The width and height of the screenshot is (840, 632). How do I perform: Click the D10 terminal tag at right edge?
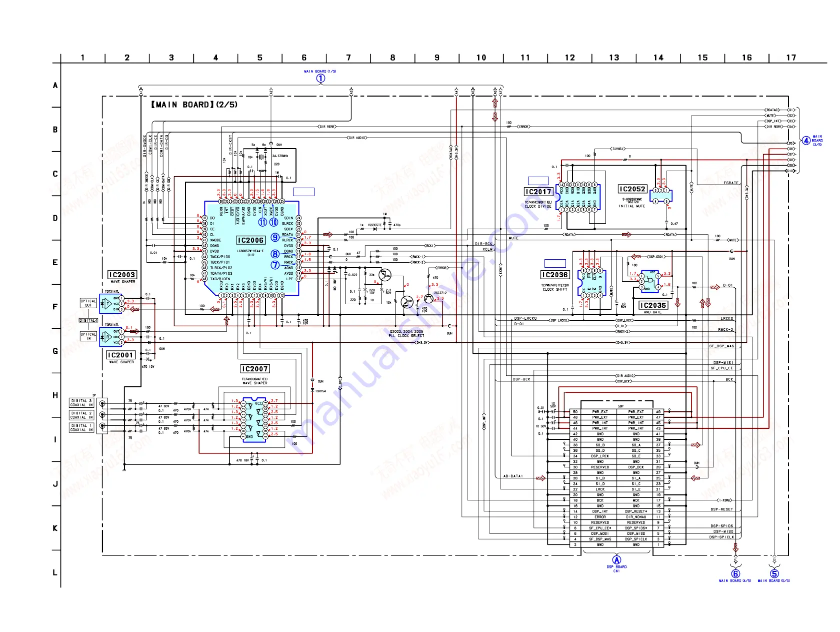coord(790,171)
